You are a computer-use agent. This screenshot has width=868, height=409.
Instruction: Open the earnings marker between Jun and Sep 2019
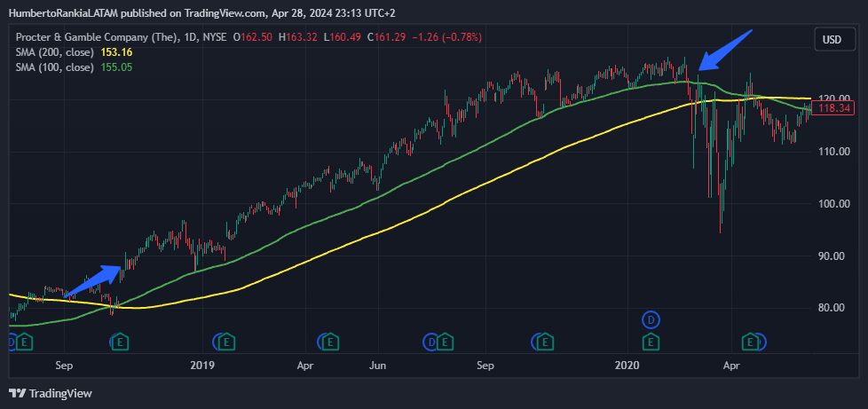[440, 341]
